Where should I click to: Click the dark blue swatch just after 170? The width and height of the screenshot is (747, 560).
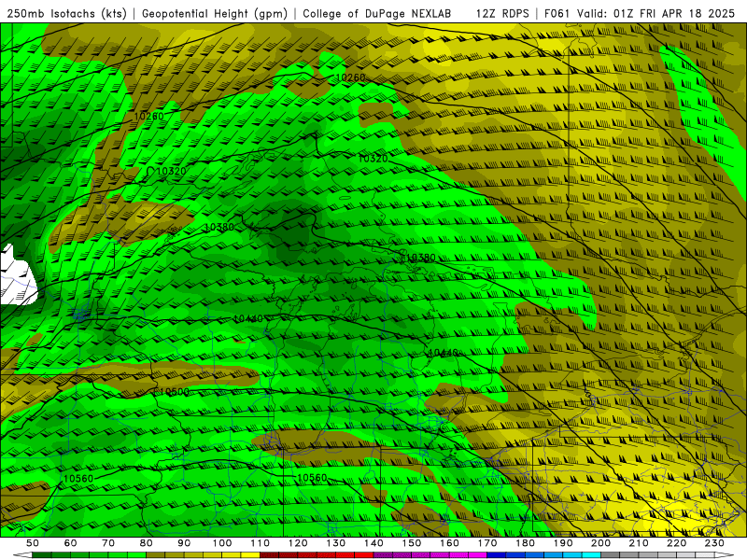coord(497,555)
